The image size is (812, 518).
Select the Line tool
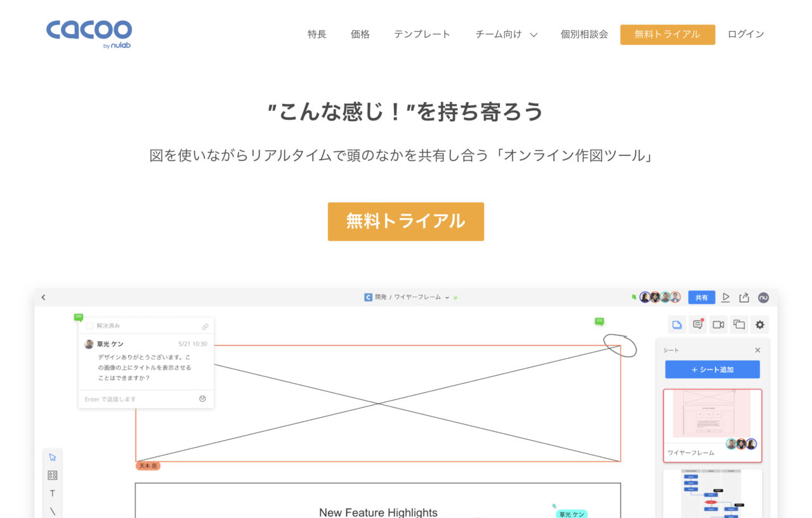coord(53,511)
